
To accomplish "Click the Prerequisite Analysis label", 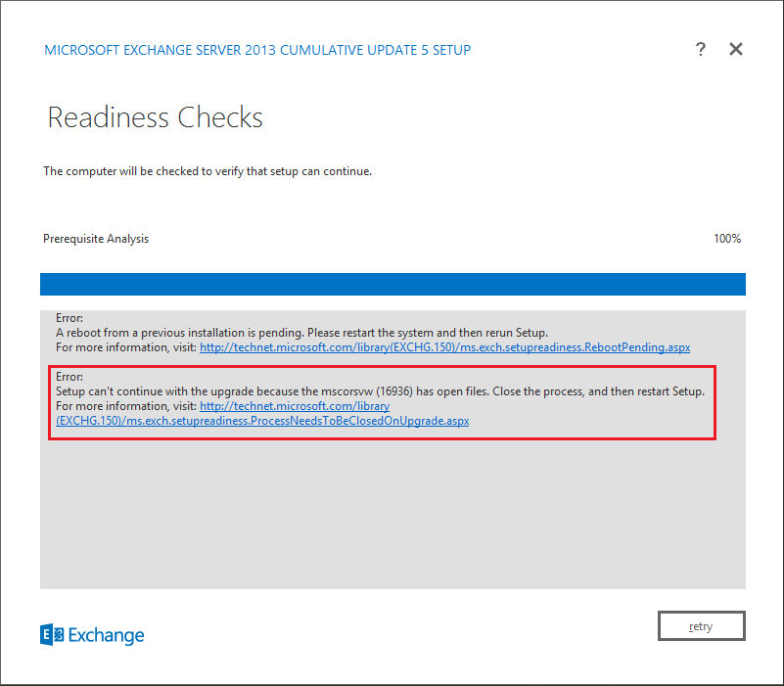I will coord(96,239).
